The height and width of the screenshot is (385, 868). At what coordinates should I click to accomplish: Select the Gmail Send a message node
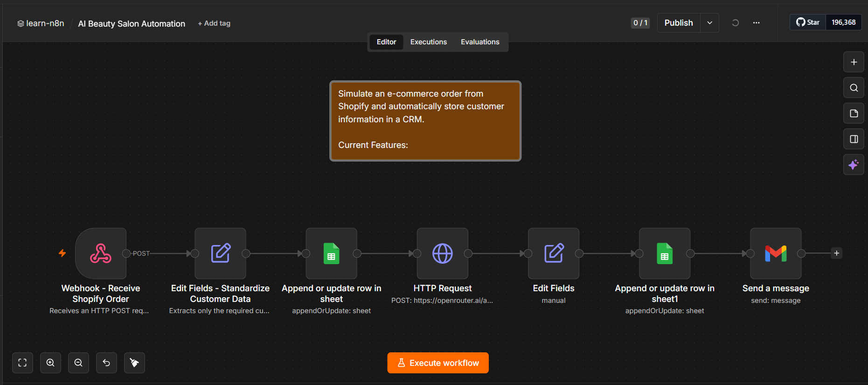click(x=776, y=253)
